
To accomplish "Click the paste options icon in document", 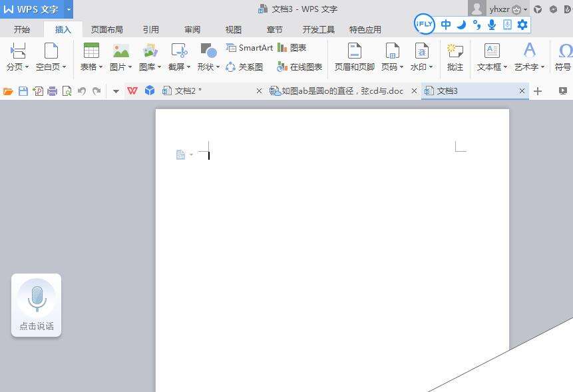I will 181,154.
